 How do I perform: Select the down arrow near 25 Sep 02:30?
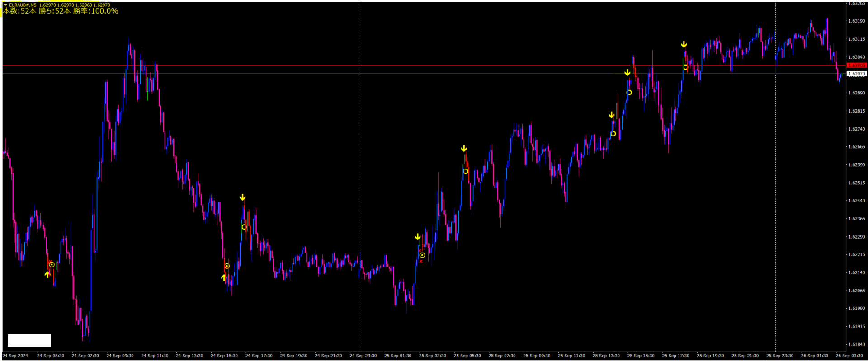pyautogui.click(x=418, y=237)
